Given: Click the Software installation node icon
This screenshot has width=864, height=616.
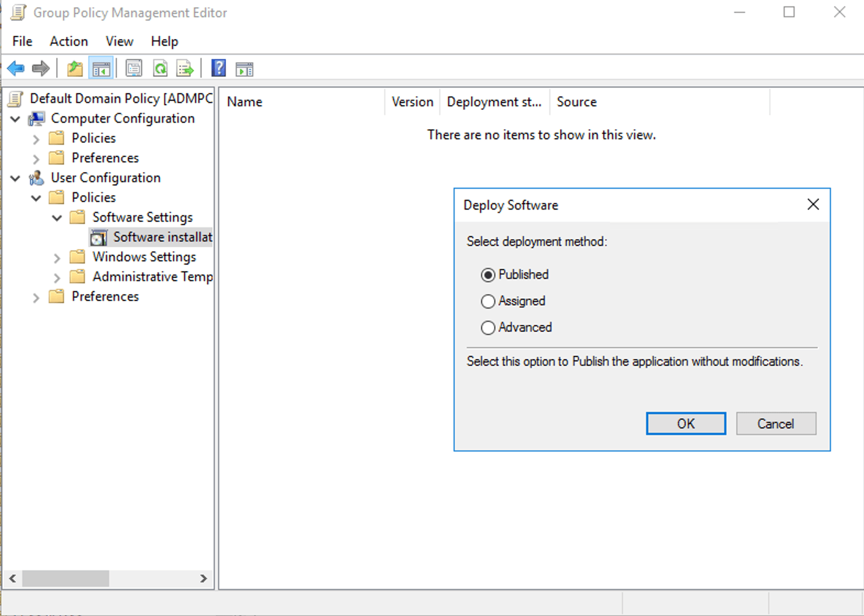Looking at the screenshot, I should (99, 237).
